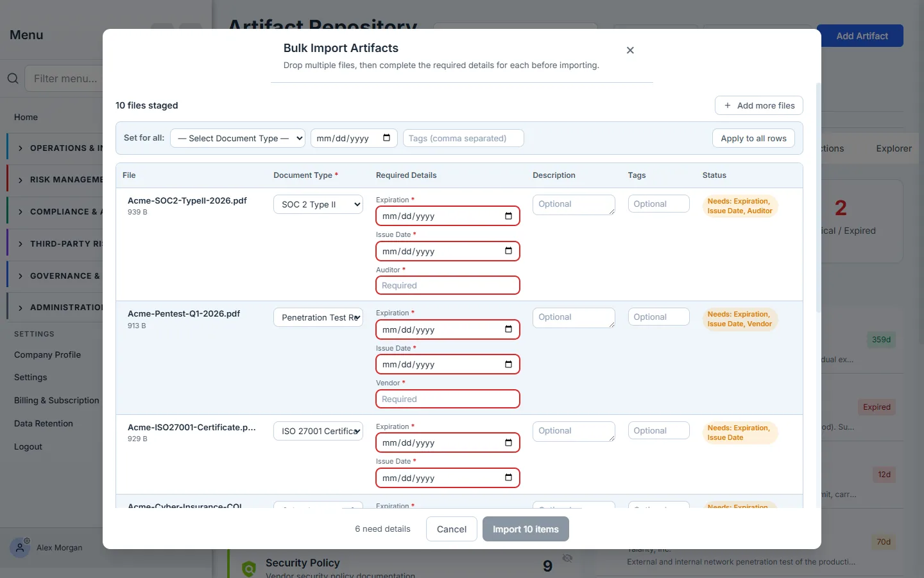Open calendar for SOC2 Expiration date

pos(508,216)
